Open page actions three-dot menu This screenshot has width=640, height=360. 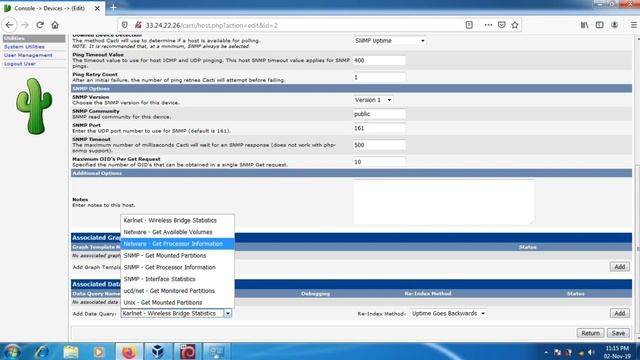(x=488, y=25)
